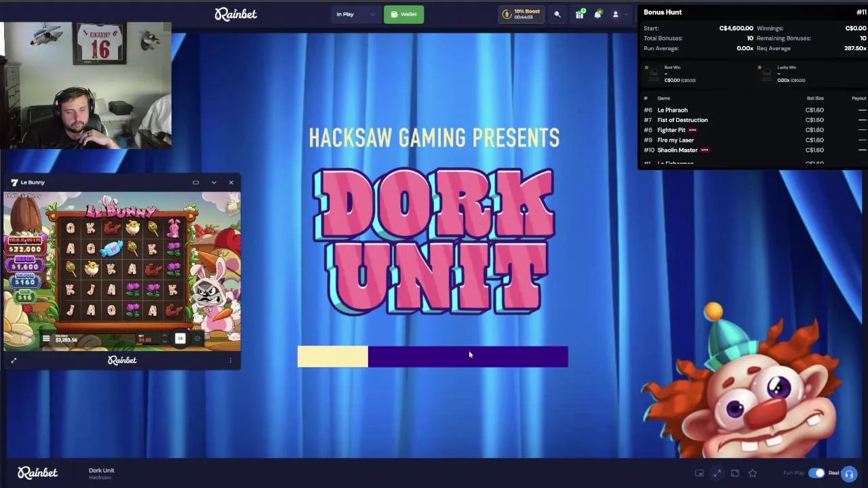The width and height of the screenshot is (868, 488).
Task: Click the MEGA $1,600 jackpot badge
Action: click(x=25, y=263)
